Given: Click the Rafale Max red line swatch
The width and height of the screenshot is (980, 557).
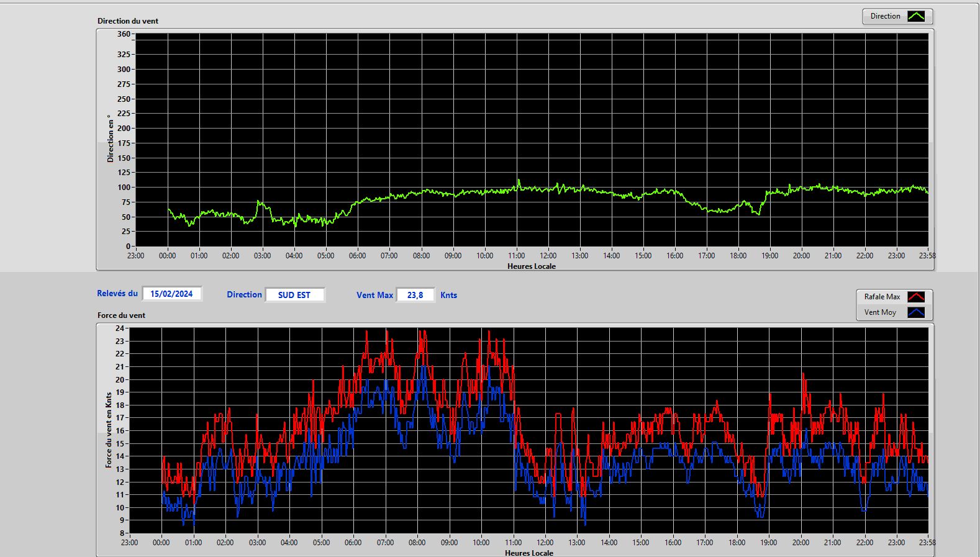Looking at the screenshot, I should click(x=916, y=297).
